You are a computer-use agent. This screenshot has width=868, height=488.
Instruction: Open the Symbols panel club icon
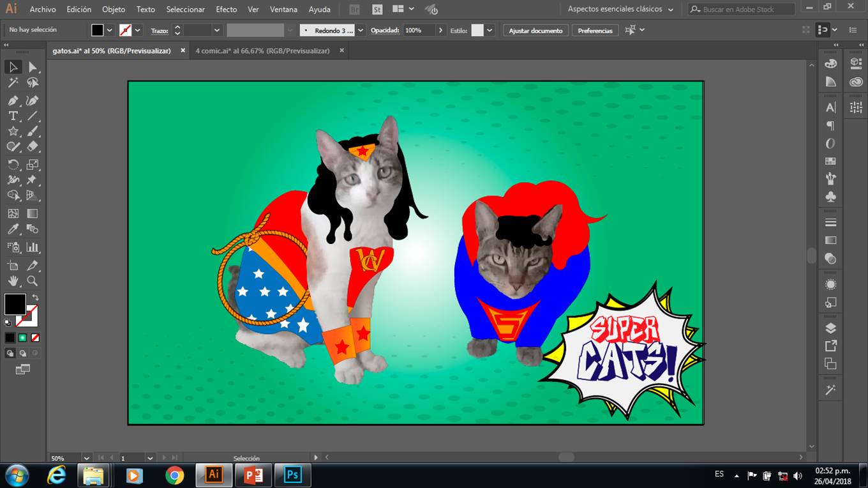830,197
